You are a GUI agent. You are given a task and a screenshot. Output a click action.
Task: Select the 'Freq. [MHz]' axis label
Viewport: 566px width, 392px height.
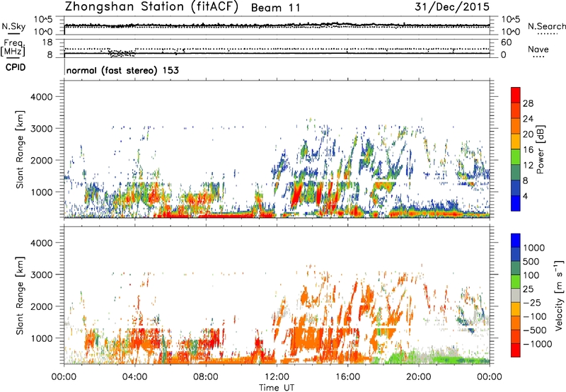coord(13,48)
